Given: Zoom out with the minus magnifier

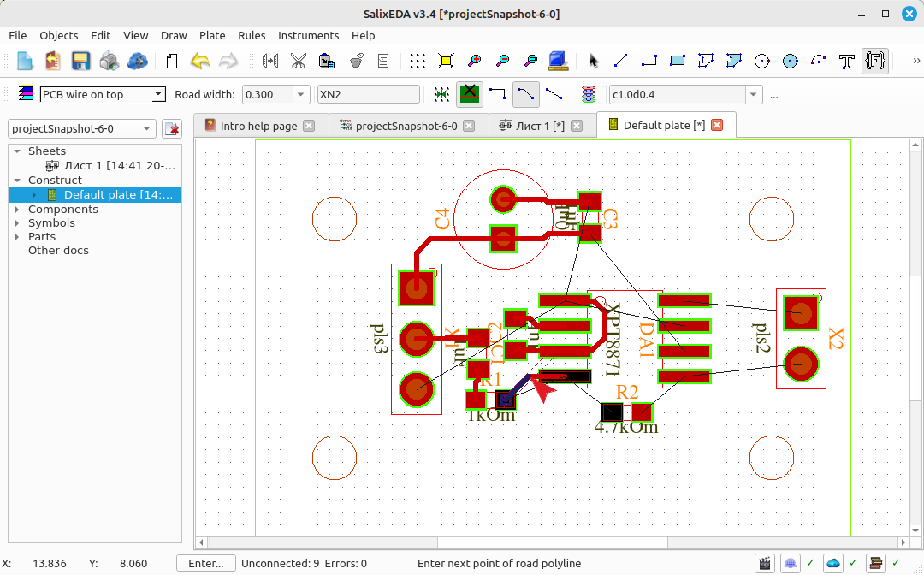Looking at the screenshot, I should pos(503,61).
